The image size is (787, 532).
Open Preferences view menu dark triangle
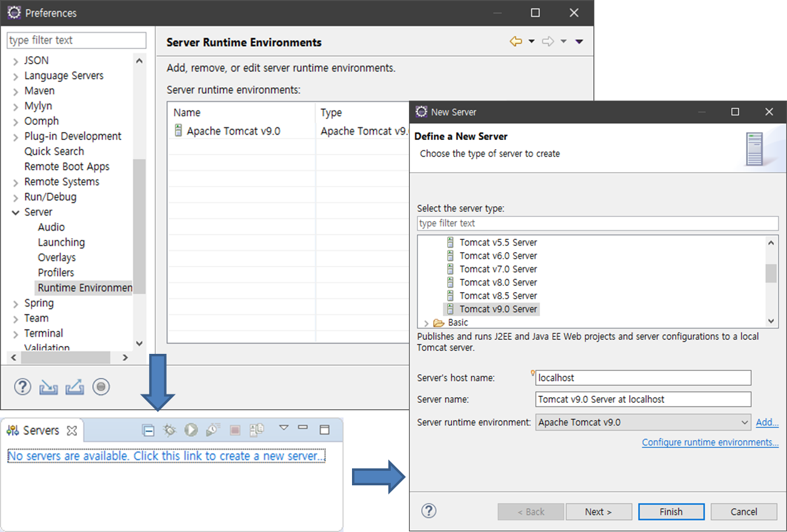[x=579, y=41]
